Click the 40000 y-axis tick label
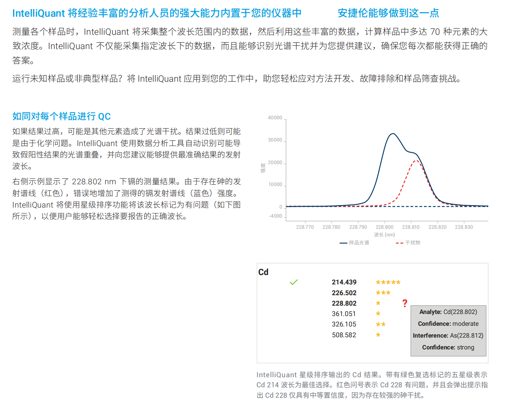Screen dimensions: 506x420 tap(275, 118)
